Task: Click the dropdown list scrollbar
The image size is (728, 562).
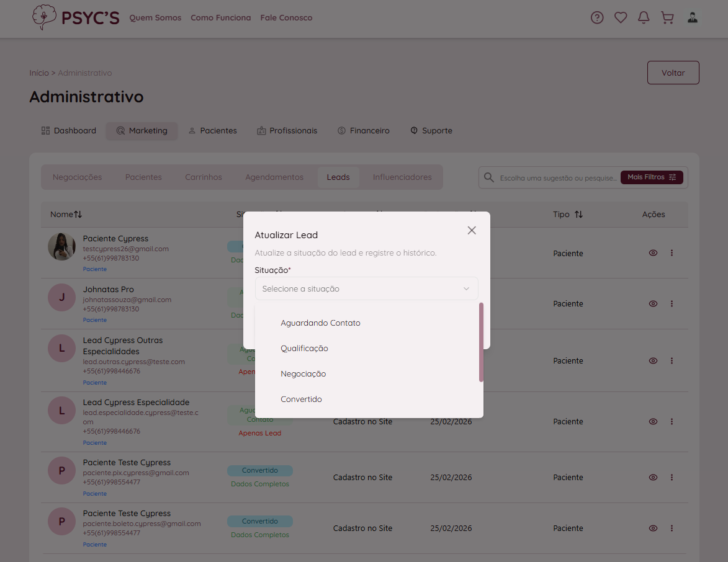Action: [481, 342]
